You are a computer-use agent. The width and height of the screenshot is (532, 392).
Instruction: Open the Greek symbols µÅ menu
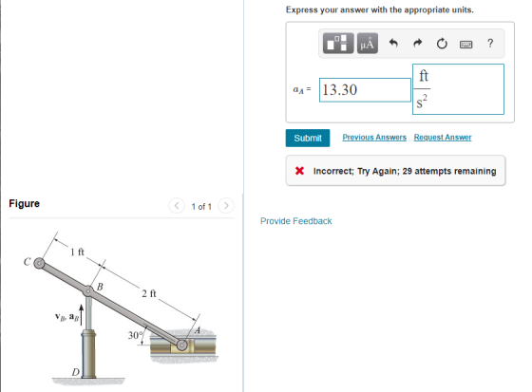[x=368, y=44]
